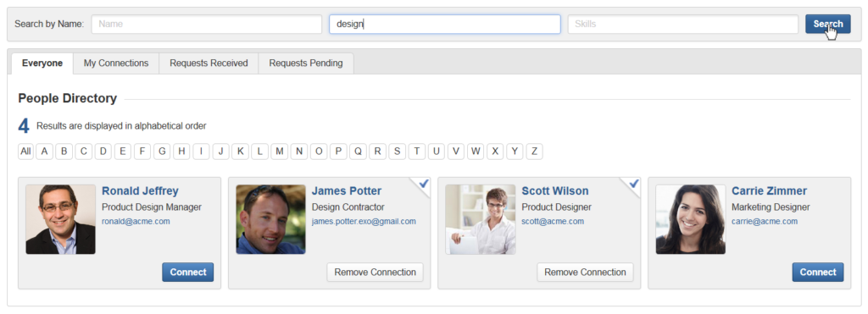Image resolution: width=868 pixels, height=314 pixels.
Task: Open email link james.potter.exo@gmail.com
Action: [x=364, y=221]
